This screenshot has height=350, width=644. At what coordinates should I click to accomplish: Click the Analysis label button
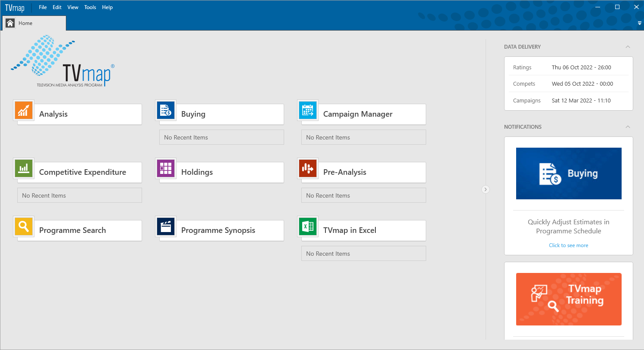coord(80,114)
